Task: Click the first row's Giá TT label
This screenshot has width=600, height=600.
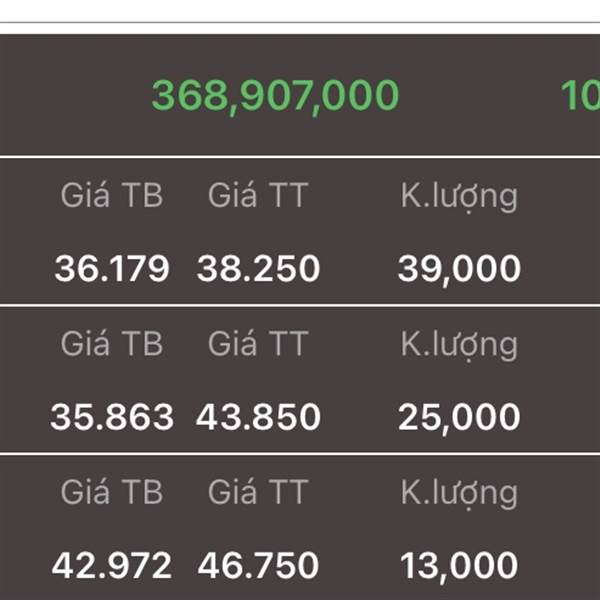Action: [x=258, y=195]
